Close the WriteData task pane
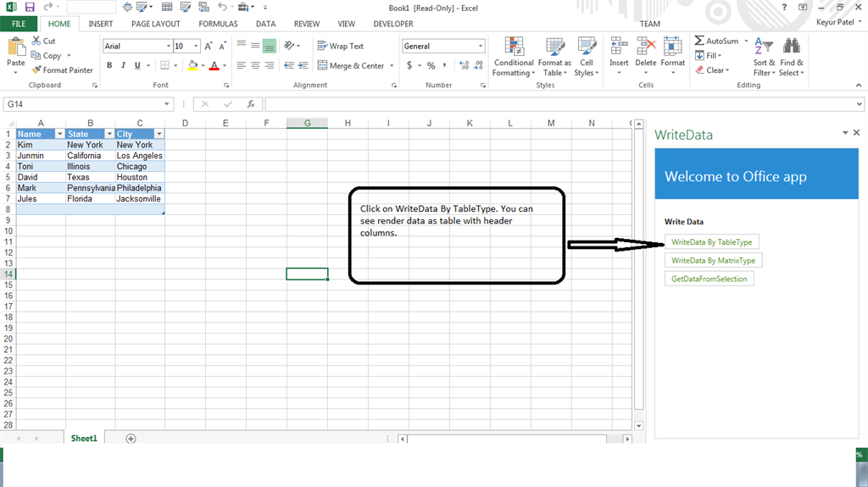This screenshot has width=868, height=487. [856, 133]
